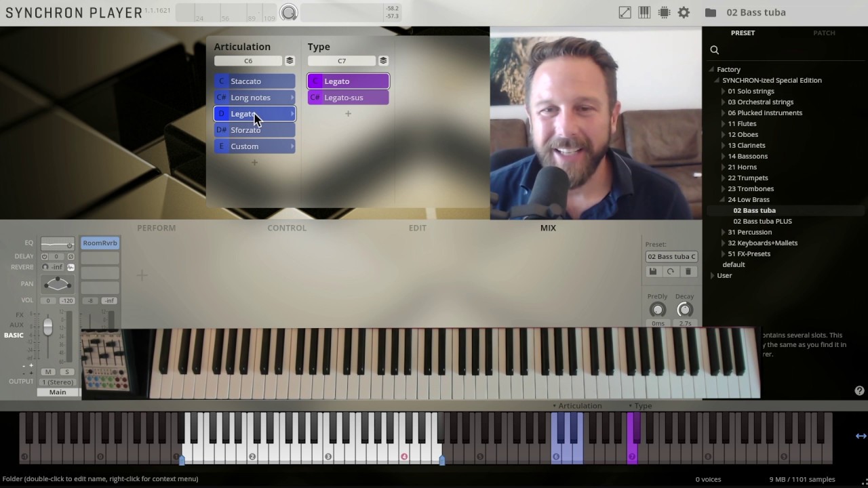868x488 pixels.
Task: Select the BASIC mixer view
Action: click(x=14, y=335)
